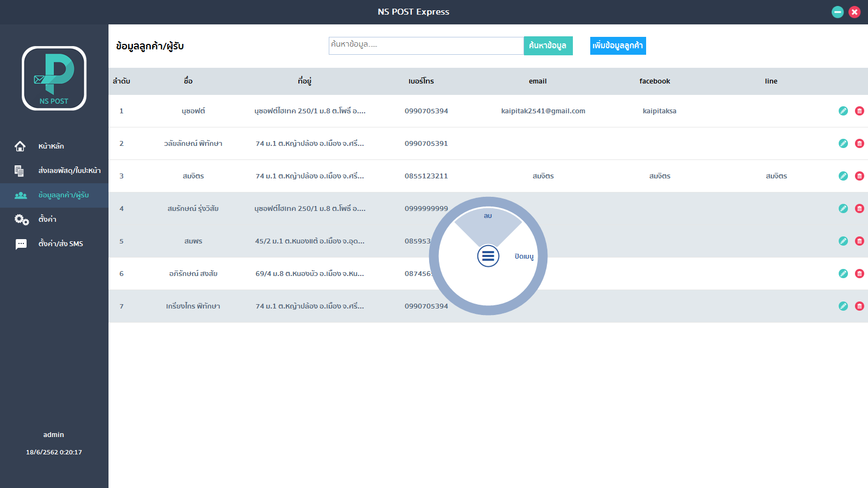Screen dimensions: 868x488
Task: Open ตั้งค่า settings menu
Action: click(x=47, y=219)
